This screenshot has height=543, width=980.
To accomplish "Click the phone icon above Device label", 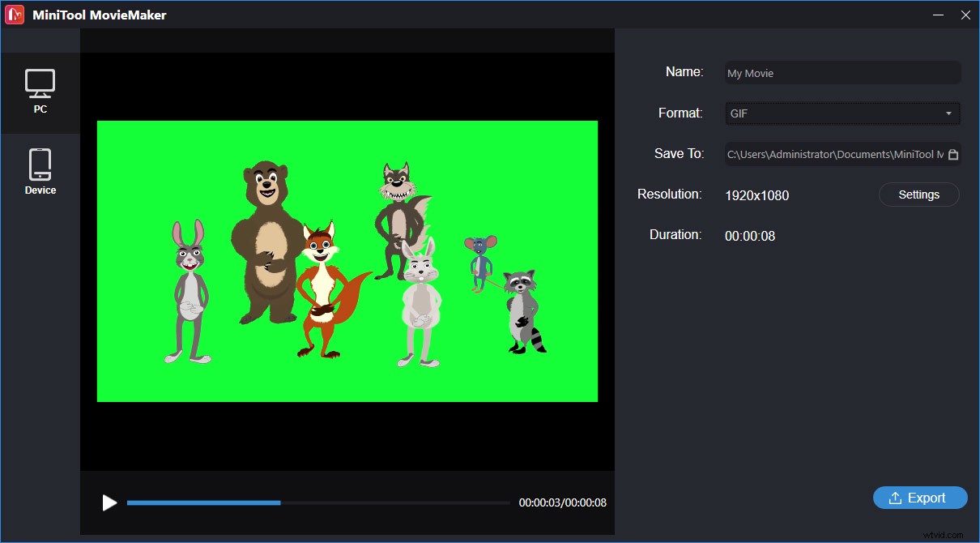I will click(40, 162).
